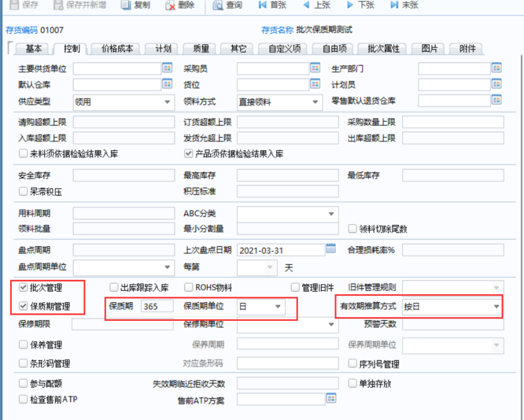The image size is (524, 420).
Task: Click the 复制 copy icon
Action: coord(126,5)
